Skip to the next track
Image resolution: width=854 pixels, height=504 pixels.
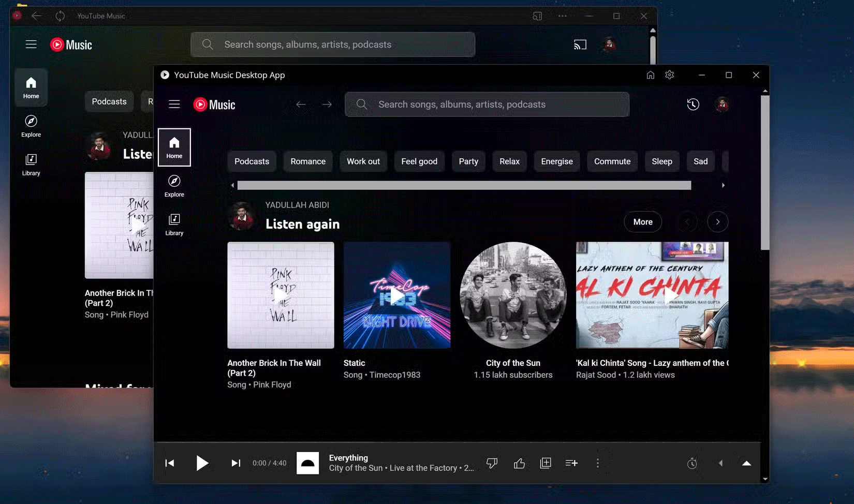[x=236, y=463]
